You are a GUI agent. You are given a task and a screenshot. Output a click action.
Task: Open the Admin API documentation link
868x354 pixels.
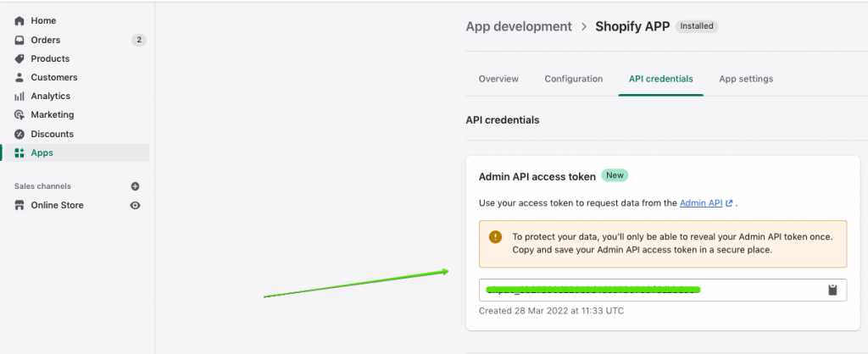tap(701, 203)
